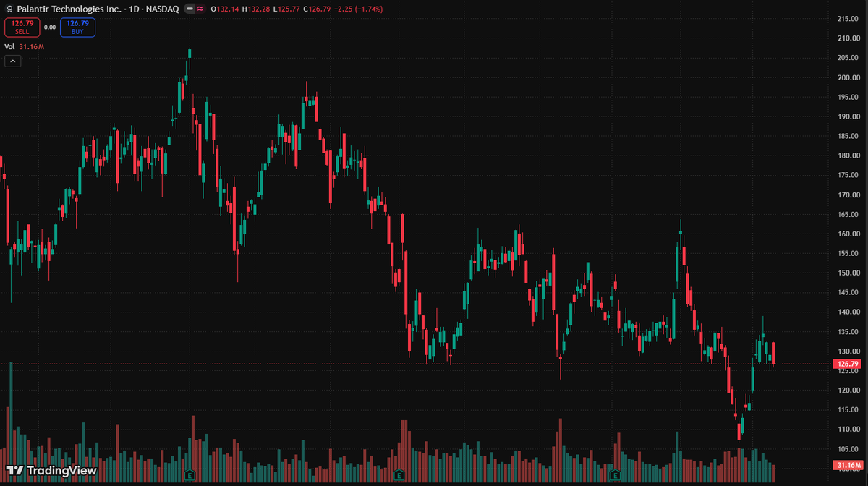Click the 0.00 spread value
The width and height of the screenshot is (868, 486).
pos(50,27)
